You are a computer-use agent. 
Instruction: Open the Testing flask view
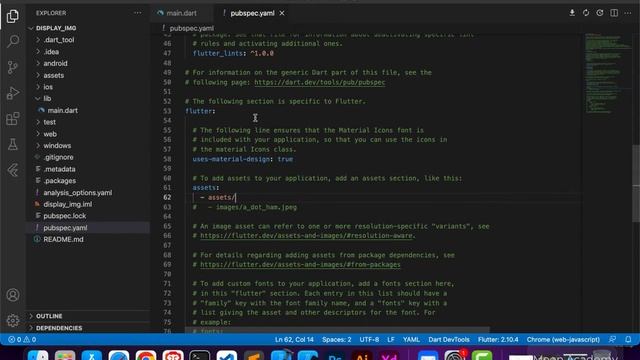pyautogui.click(x=13, y=144)
